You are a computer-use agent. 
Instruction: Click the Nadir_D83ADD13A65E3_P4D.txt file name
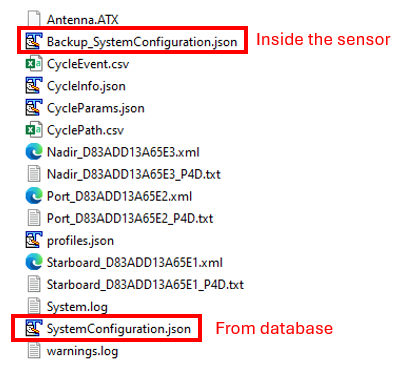point(134,174)
